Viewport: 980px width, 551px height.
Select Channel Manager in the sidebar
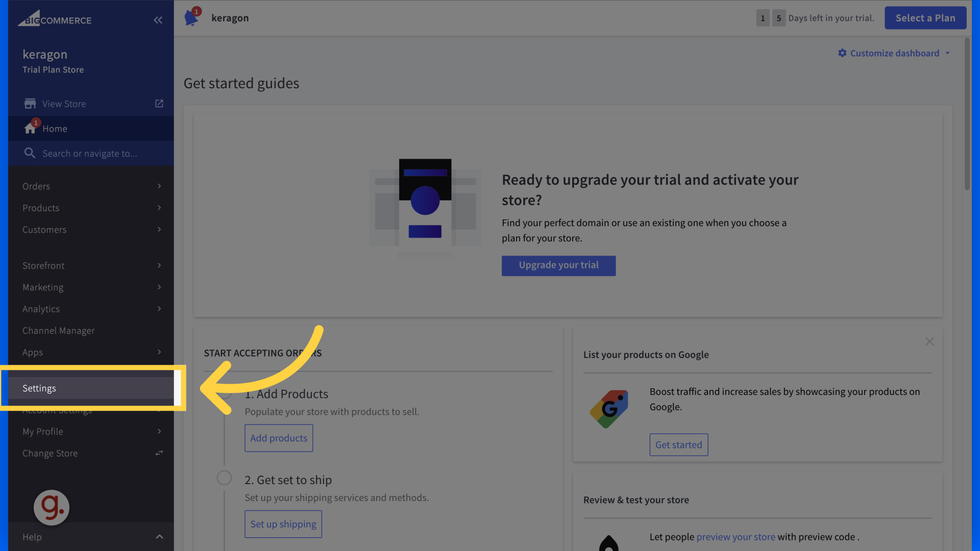(x=58, y=330)
